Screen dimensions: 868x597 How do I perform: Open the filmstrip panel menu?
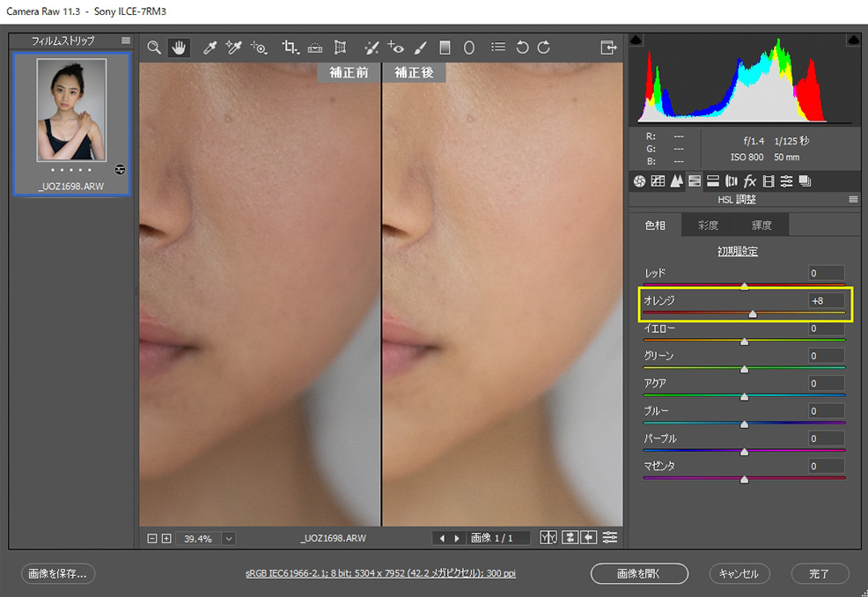click(x=126, y=41)
